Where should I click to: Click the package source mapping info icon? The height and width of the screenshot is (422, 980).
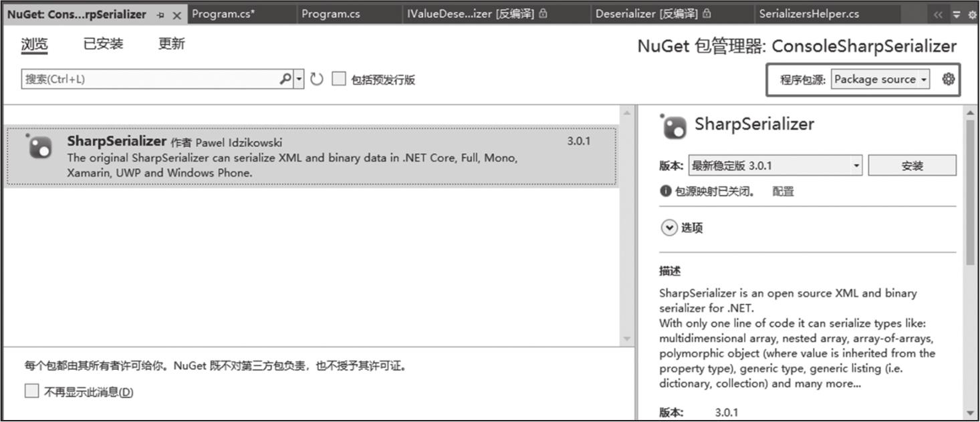click(x=666, y=191)
